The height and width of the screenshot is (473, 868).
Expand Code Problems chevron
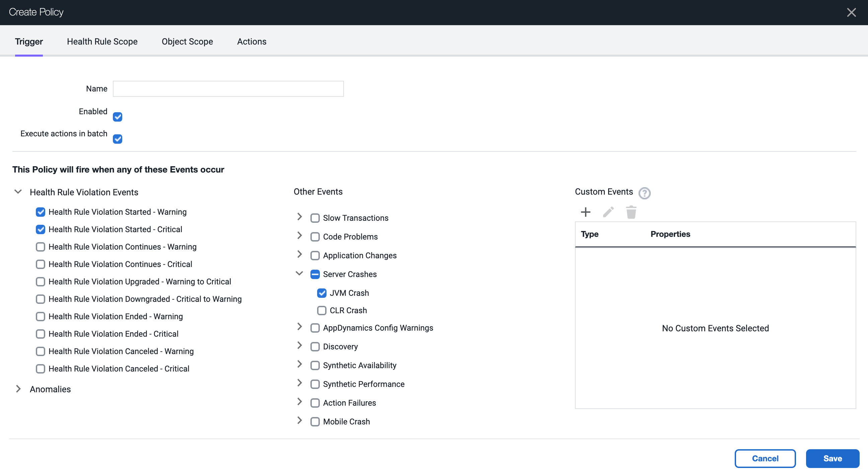point(300,235)
